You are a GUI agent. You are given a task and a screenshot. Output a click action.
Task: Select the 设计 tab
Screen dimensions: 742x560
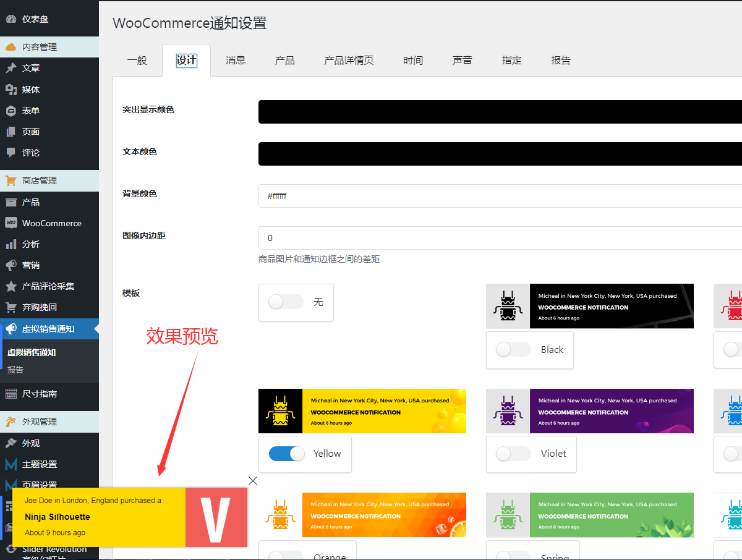pyautogui.click(x=186, y=60)
